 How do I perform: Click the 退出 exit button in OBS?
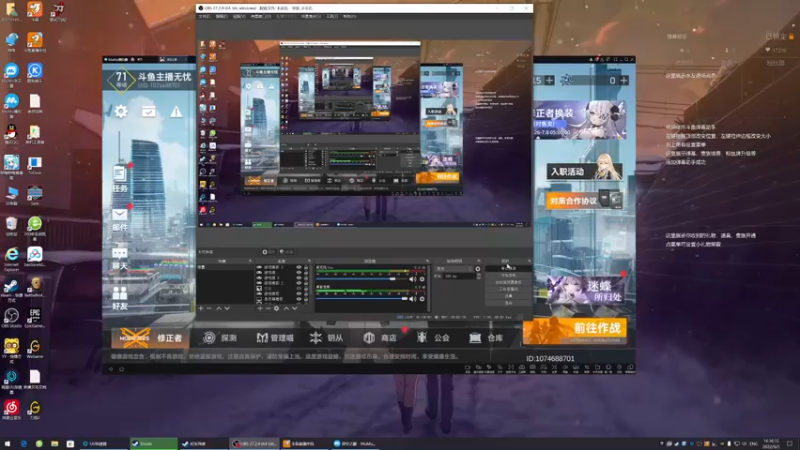[508, 303]
